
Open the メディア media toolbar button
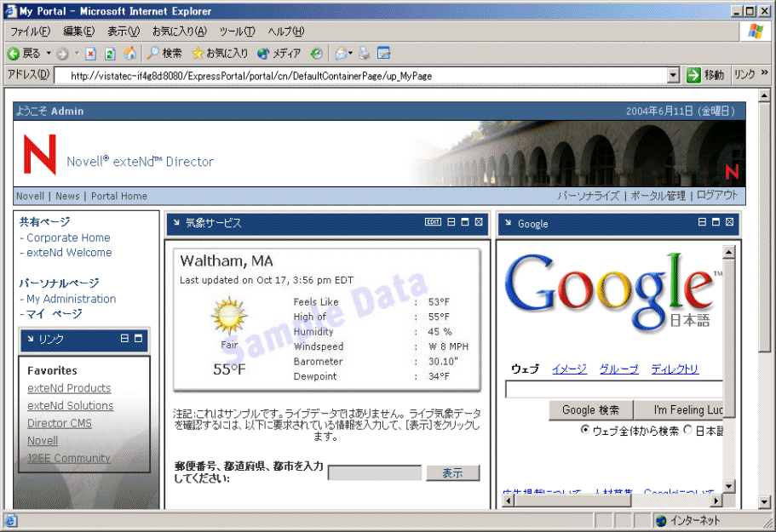(279, 54)
